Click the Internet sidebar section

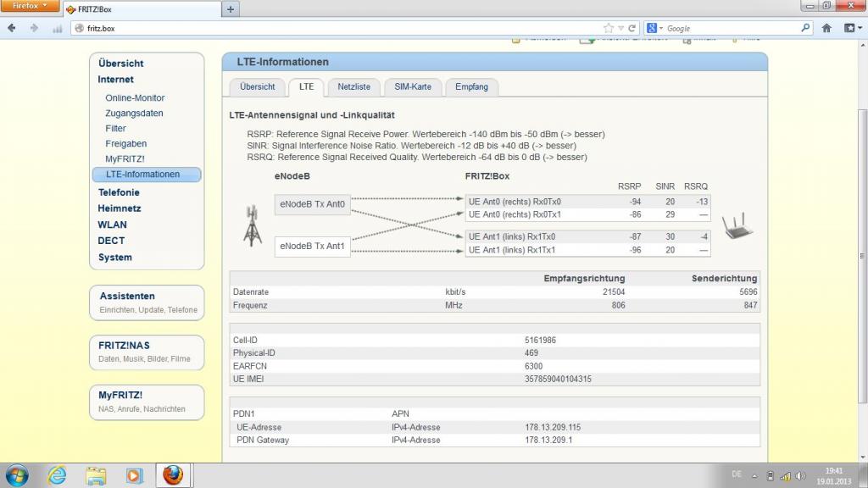click(x=115, y=79)
